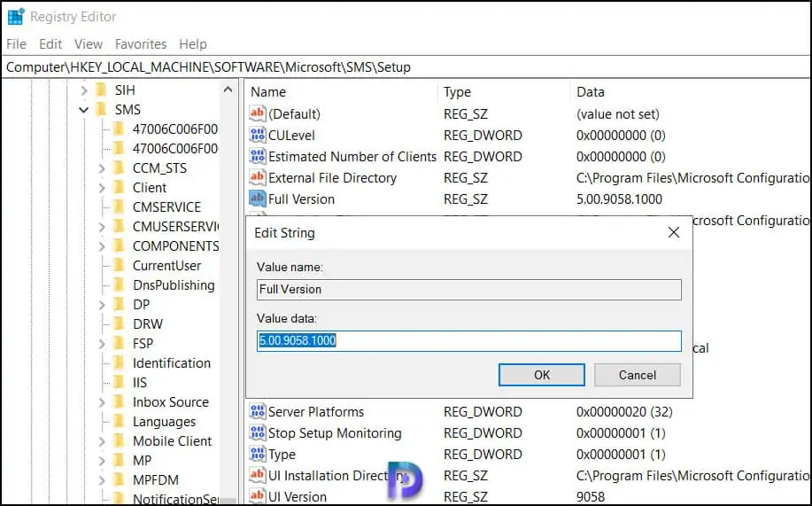Click the UI Installation Directory string icon
This screenshot has height=506, width=812.
tap(258, 475)
